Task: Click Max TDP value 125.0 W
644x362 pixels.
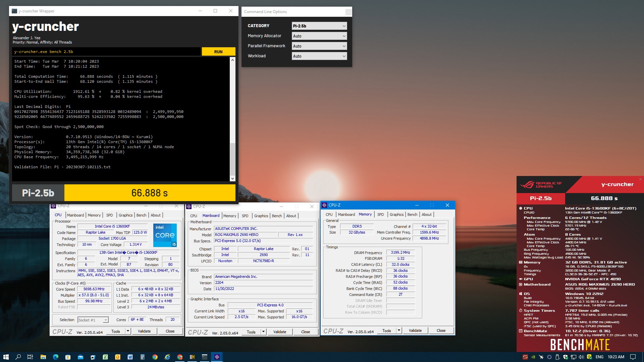Action: click(140, 232)
